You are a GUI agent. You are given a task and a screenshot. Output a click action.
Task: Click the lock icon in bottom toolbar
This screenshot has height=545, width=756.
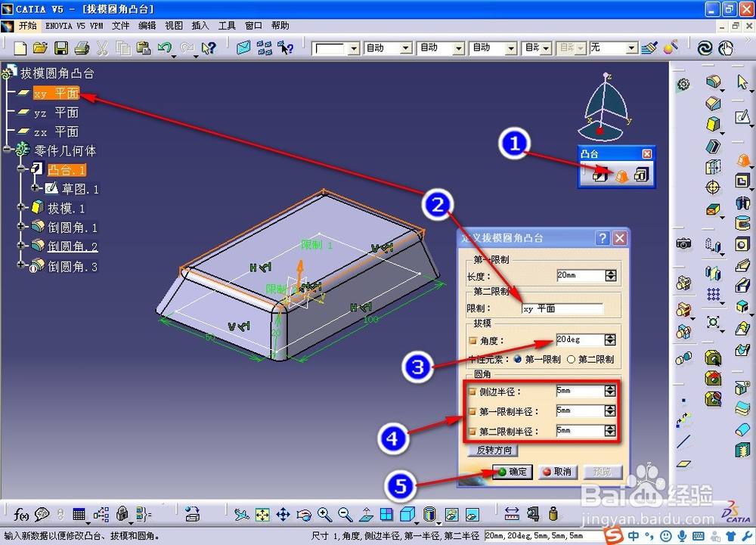(x=122, y=515)
